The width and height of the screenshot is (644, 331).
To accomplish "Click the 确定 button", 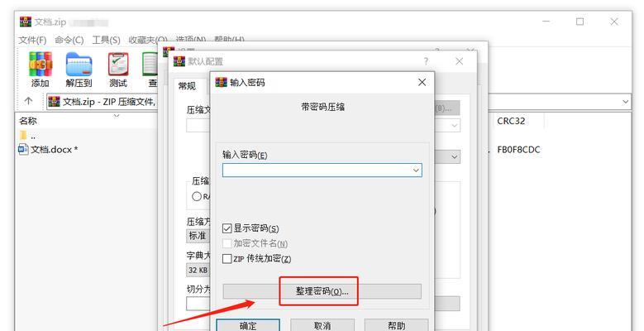I will 248,325.
